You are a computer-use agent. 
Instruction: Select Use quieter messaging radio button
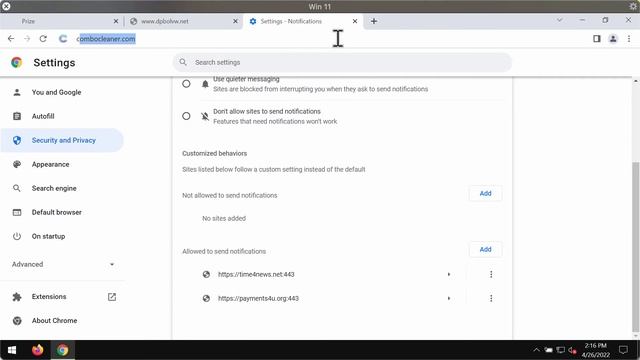tap(186, 84)
